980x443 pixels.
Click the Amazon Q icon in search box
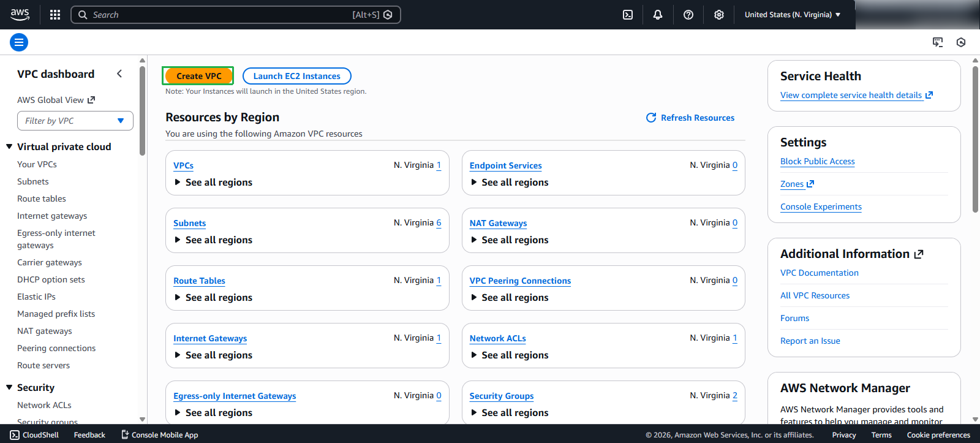[388, 15]
